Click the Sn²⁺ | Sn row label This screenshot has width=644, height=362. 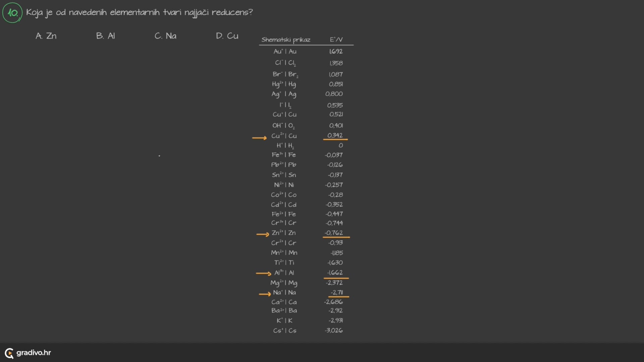tap(284, 175)
